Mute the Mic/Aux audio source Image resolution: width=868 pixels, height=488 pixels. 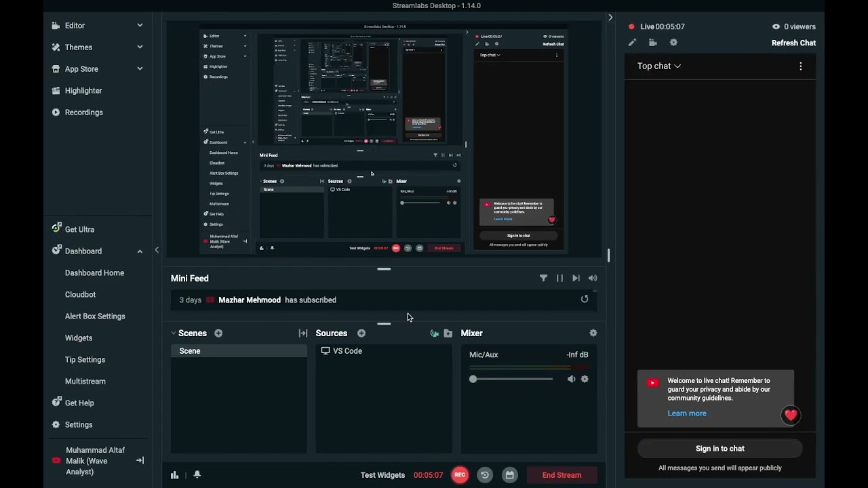coord(571,379)
